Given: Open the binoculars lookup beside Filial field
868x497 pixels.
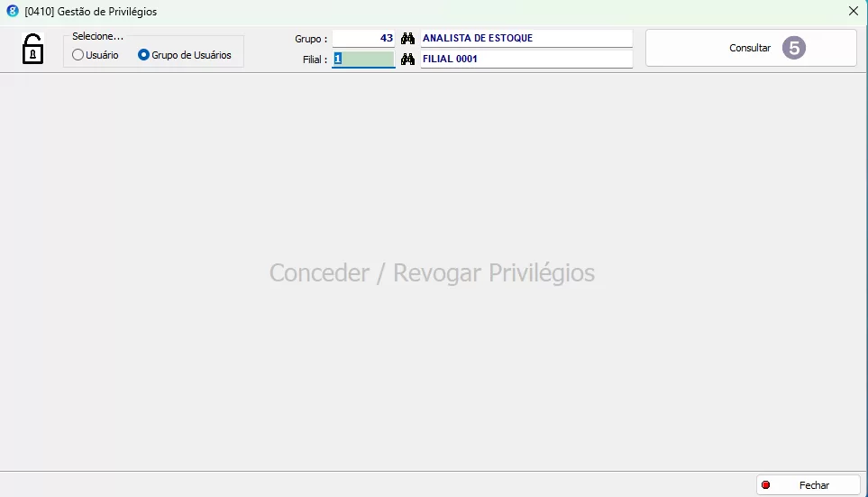Looking at the screenshot, I should click(x=407, y=60).
